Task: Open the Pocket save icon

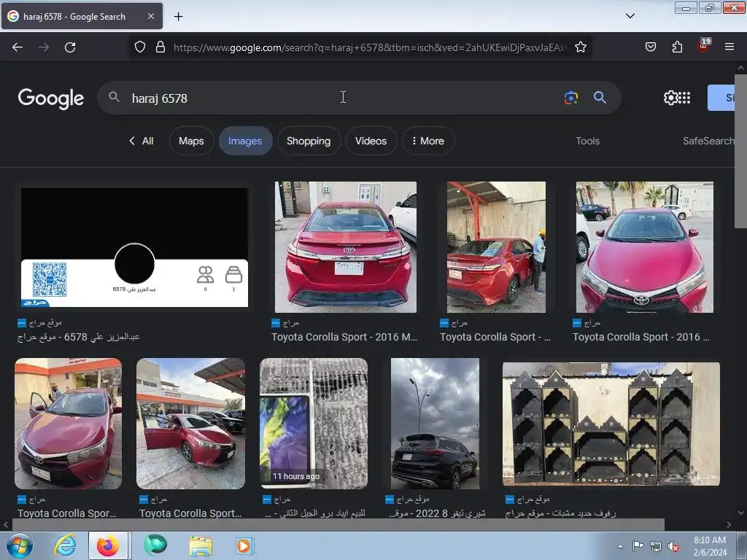Action: point(650,47)
